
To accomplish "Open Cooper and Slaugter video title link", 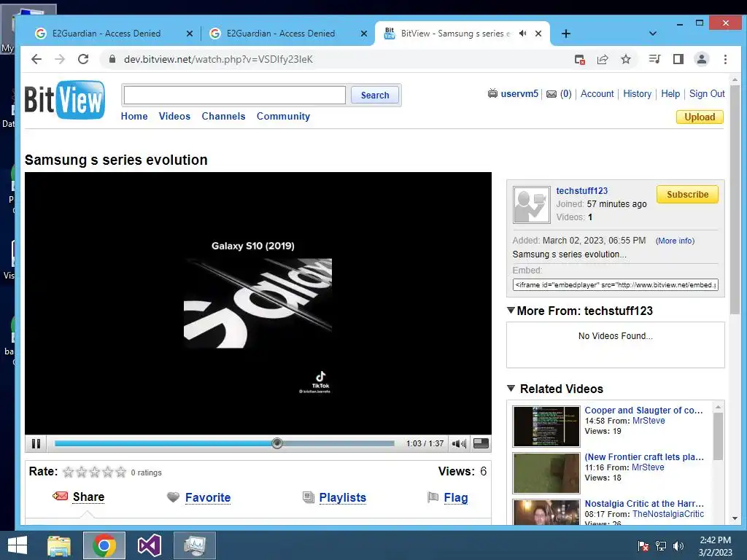I will 643,410.
